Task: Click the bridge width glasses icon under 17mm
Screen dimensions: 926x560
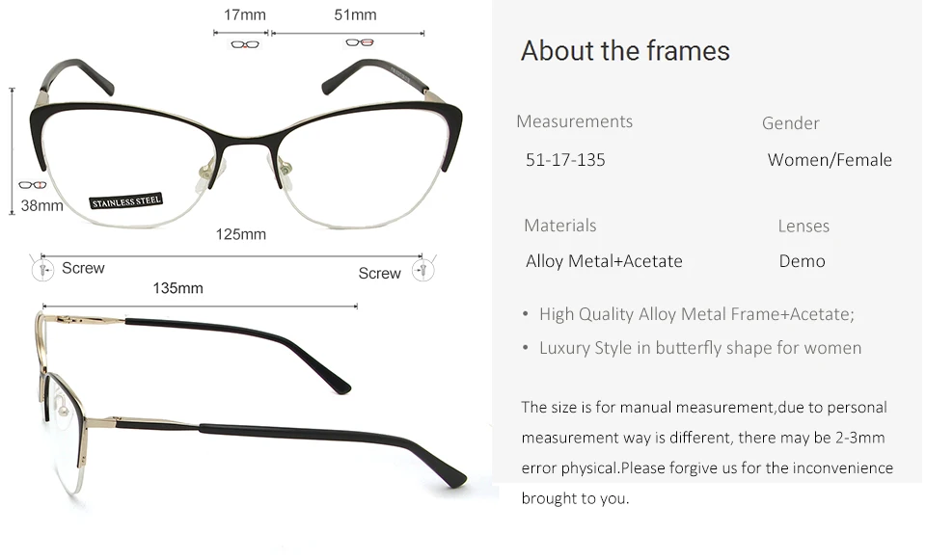Action: click(244, 44)
